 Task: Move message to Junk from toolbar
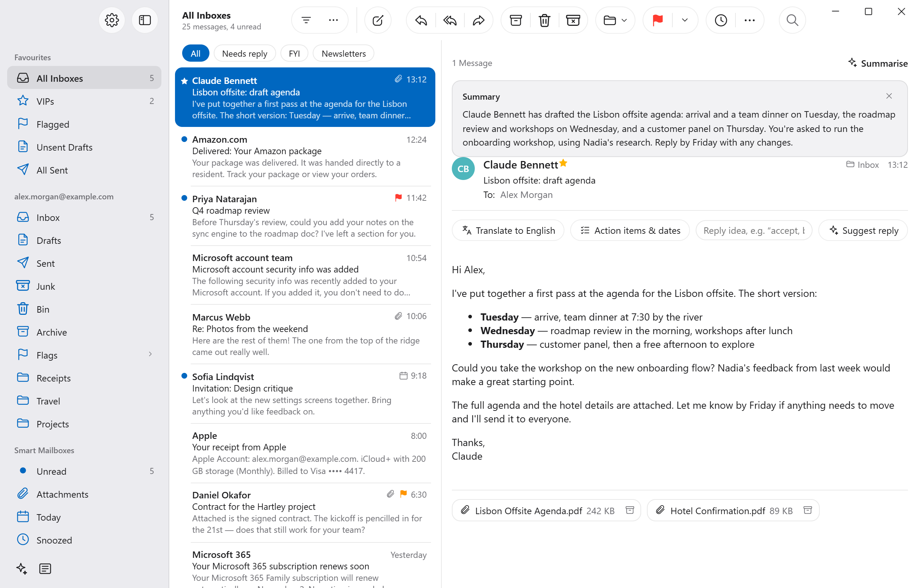click(x=573, y=20)
